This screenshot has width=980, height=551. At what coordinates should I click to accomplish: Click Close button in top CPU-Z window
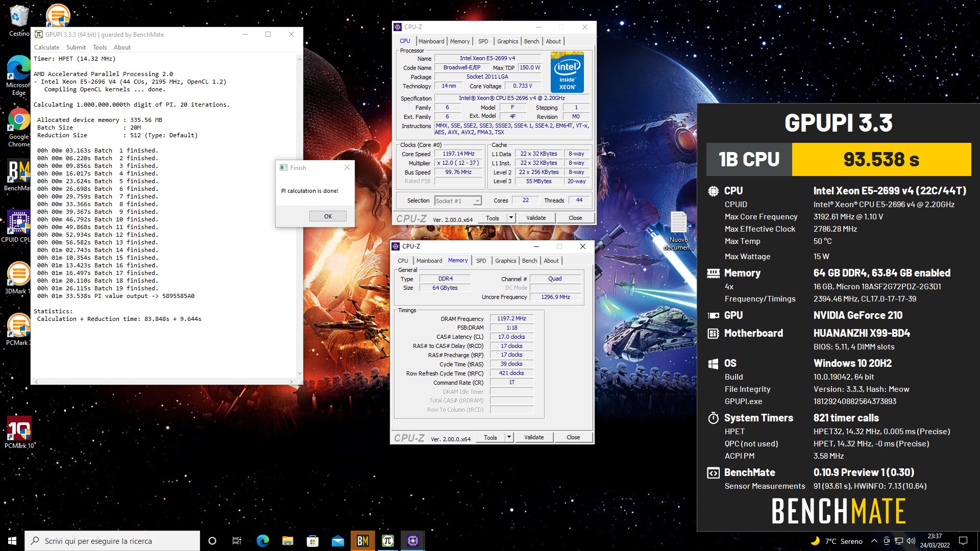pos(575,218)
